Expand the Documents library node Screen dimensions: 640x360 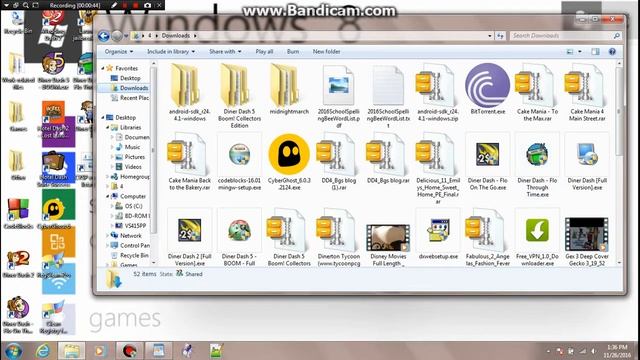112,138
